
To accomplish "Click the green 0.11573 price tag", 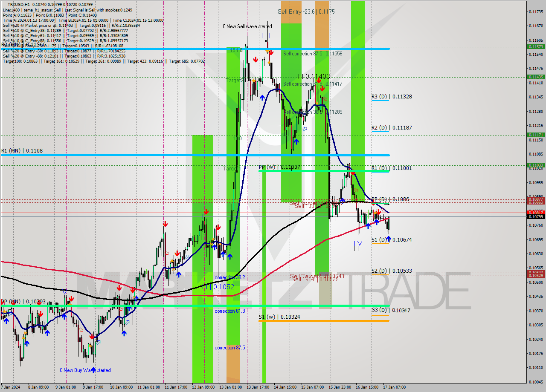I will point(536,46).
